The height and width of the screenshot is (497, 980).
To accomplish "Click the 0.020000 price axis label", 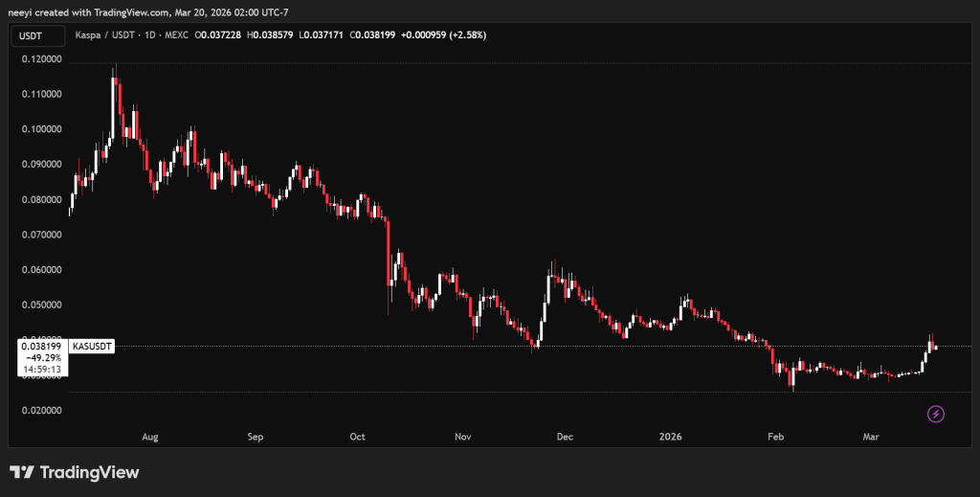I will [41, 411].
